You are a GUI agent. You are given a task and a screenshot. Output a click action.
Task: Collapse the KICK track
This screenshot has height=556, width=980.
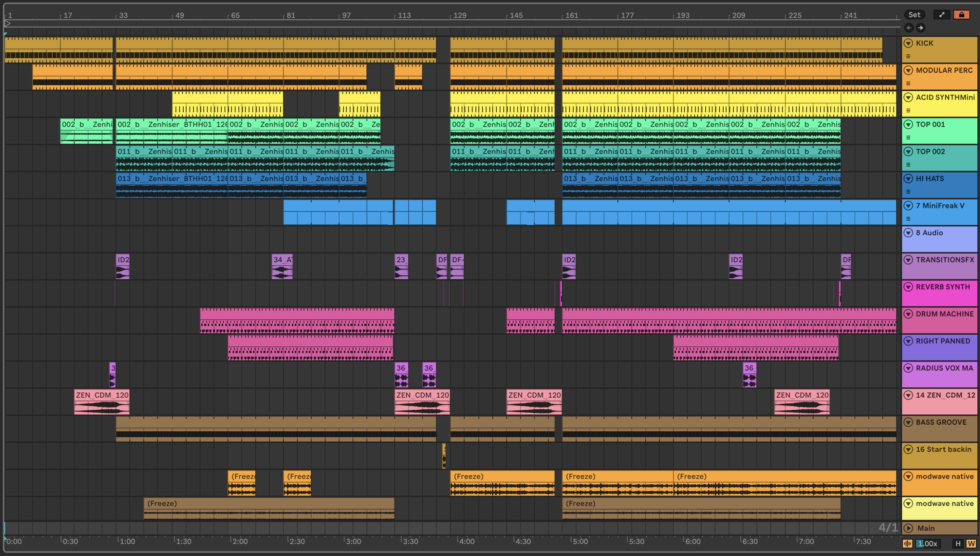click(908, 43)
